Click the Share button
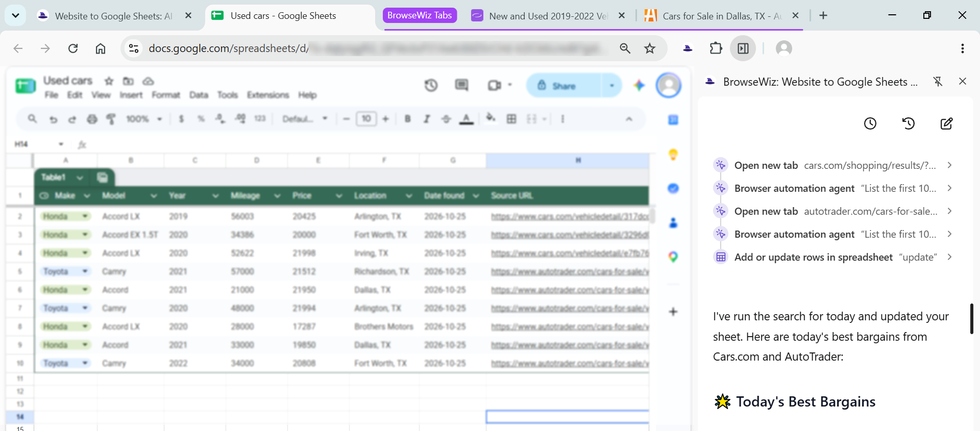 [565, 86]
